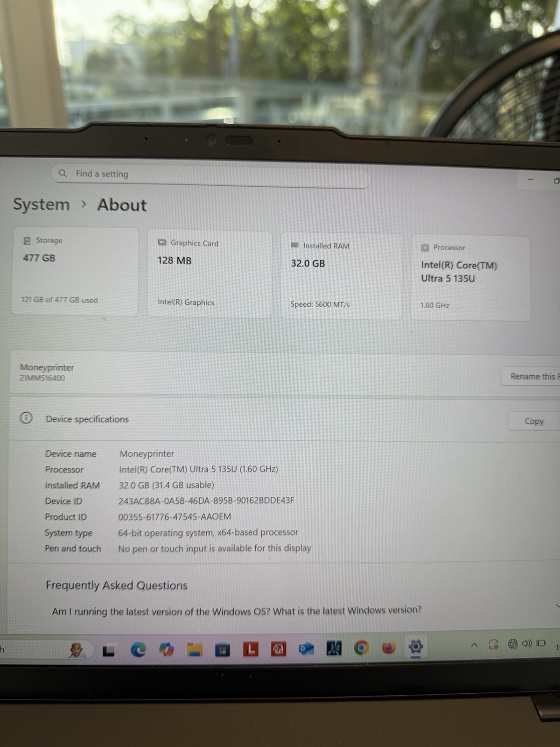Open the Storage 477 GB card

pyautogui.click(x=75, y=272)
